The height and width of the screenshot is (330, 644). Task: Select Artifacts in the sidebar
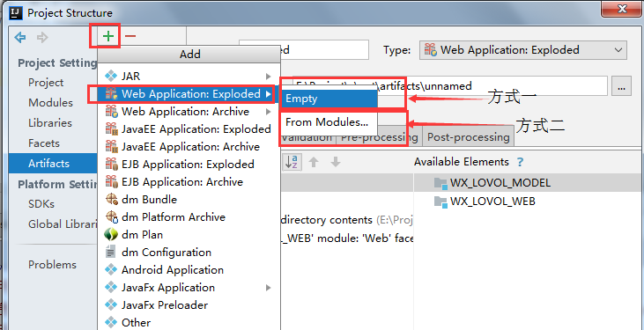click(53, 164)
